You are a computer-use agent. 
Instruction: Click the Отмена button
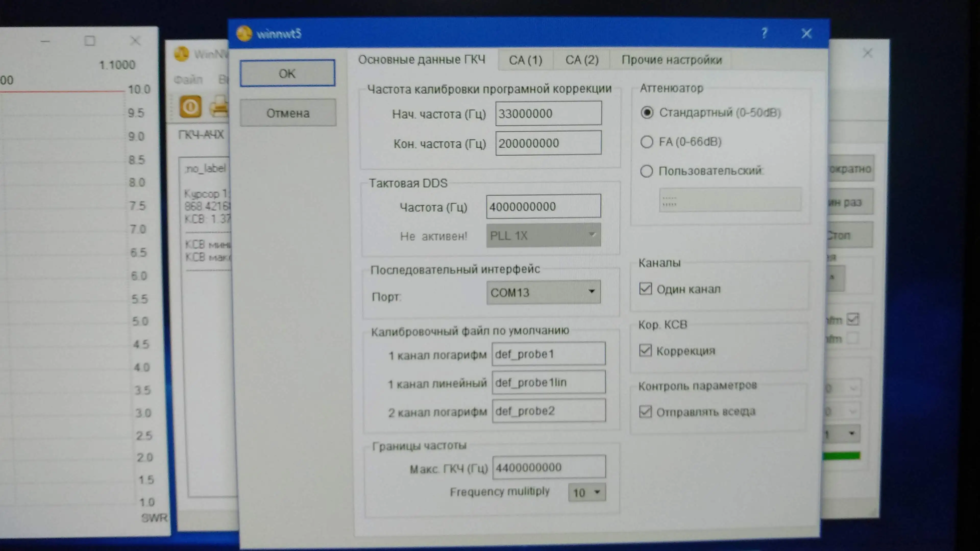click(288, 113)
